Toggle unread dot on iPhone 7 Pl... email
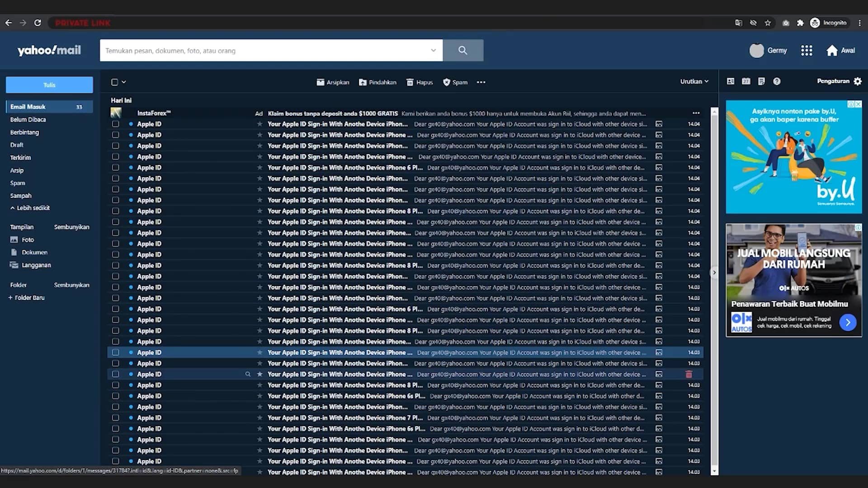Image resolution: width=868 pixels, height=488 pixels. tap(131, 418)
